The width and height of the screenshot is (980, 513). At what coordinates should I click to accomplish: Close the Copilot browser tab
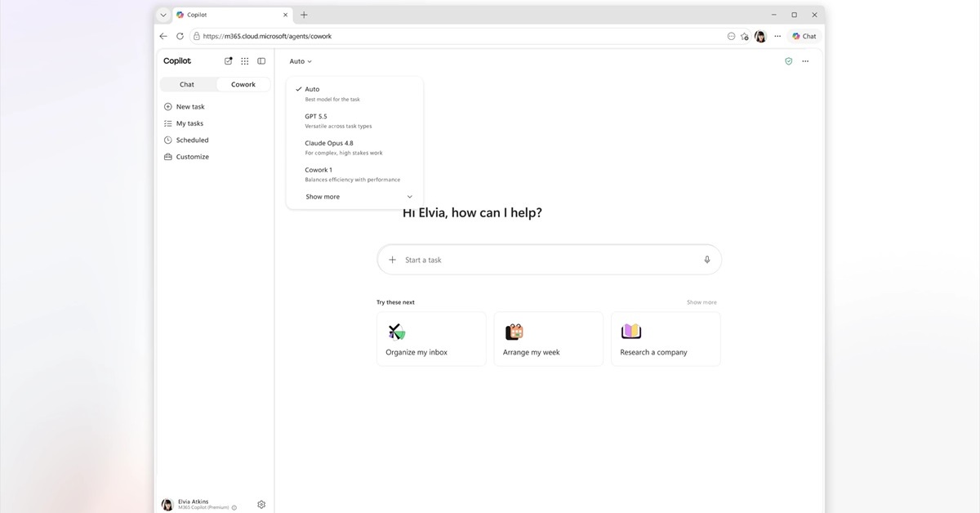coord(286,15)
